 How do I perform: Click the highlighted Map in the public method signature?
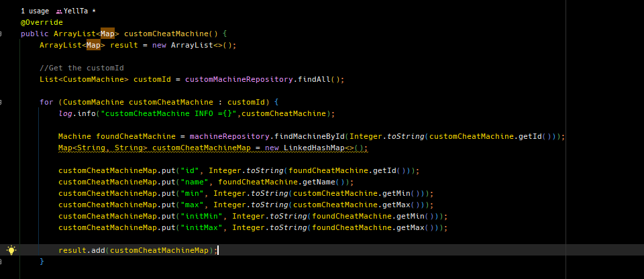(107, 34)
